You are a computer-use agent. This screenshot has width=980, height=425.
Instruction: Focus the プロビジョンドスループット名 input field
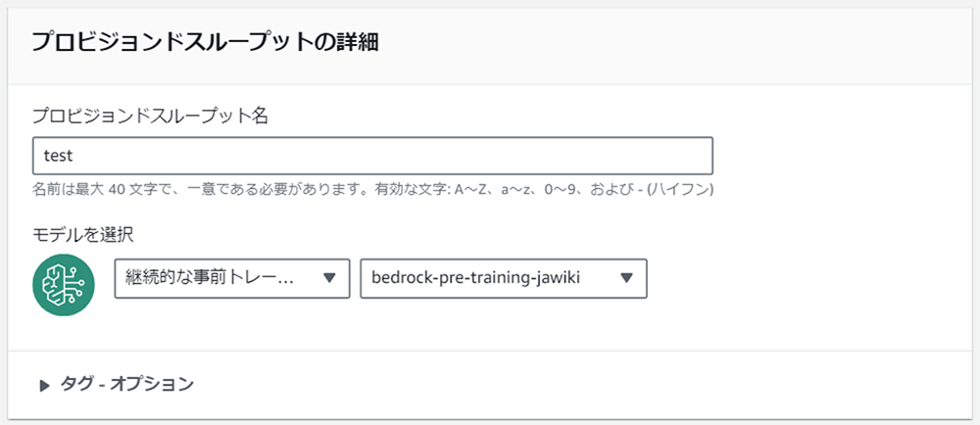tap(372, 156)
